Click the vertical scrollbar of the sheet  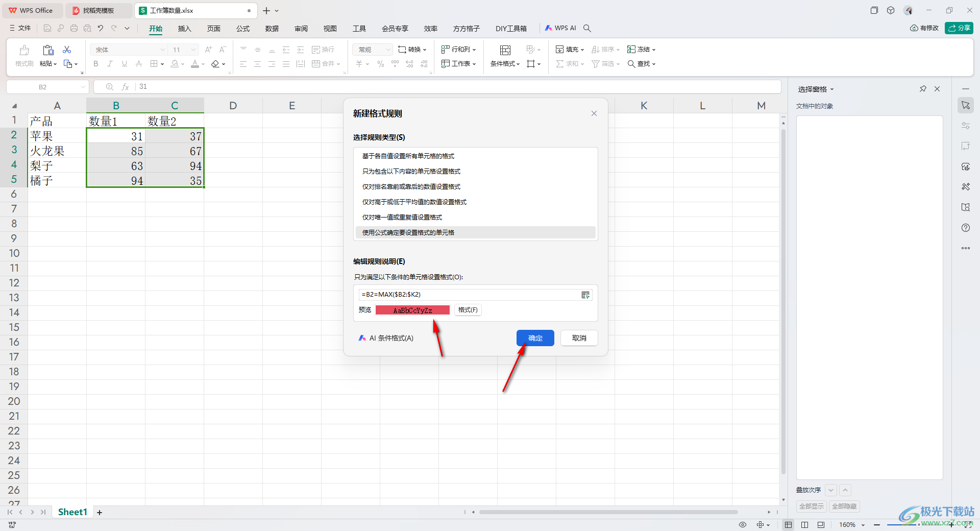pos(783,301)
